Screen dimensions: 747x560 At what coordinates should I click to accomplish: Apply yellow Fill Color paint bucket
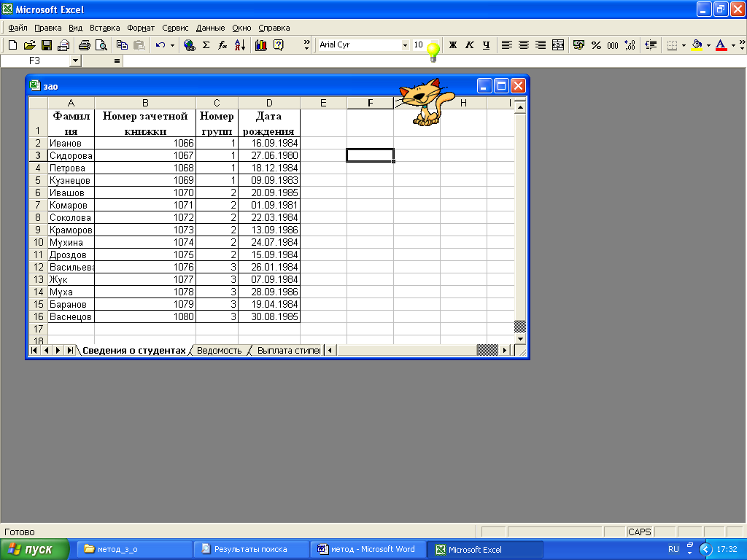click(697, 44)
